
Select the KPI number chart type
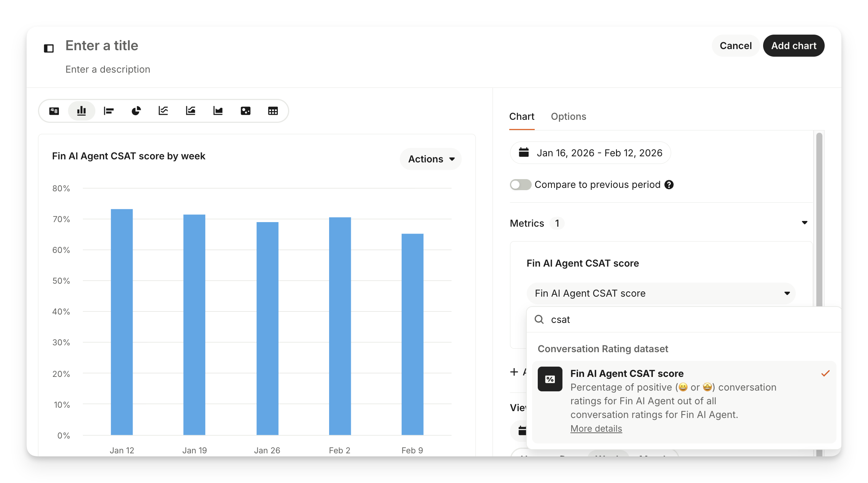(x=54, y=111)
